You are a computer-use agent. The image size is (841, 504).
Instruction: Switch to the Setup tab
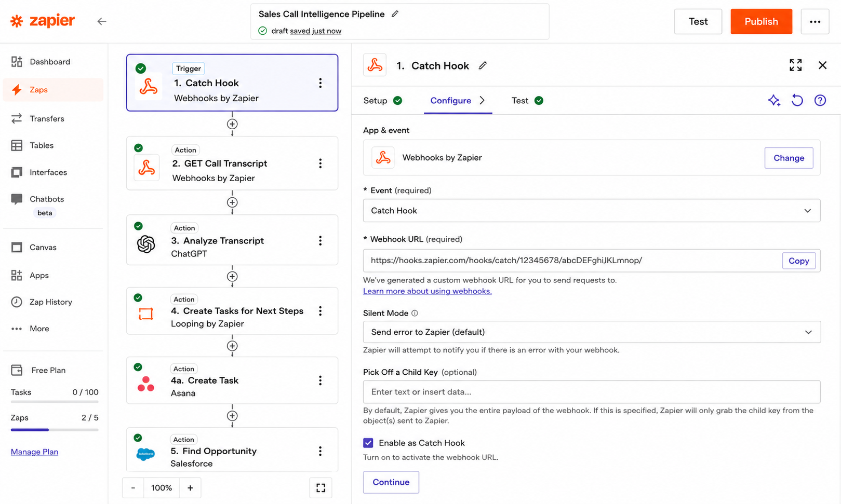coord(383,101)
